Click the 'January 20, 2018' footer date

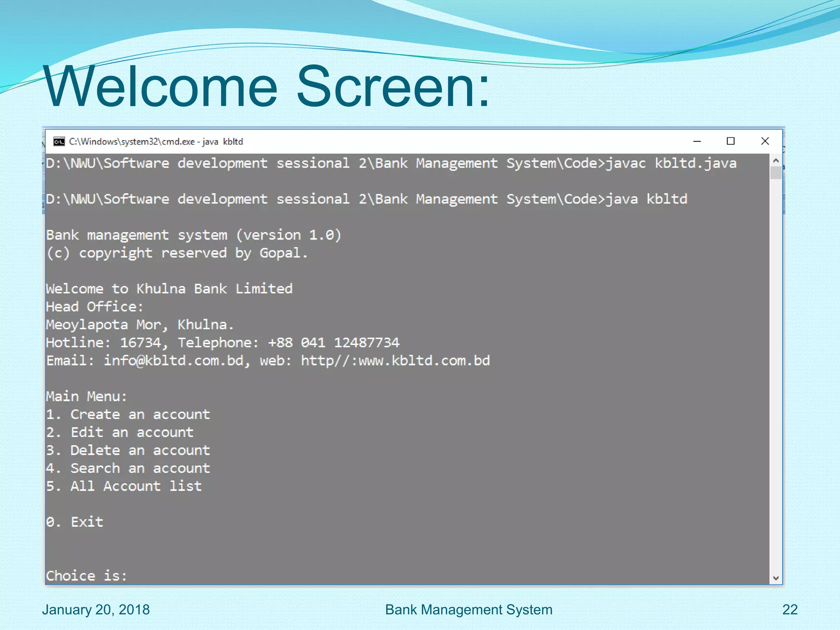pos(96,610)
